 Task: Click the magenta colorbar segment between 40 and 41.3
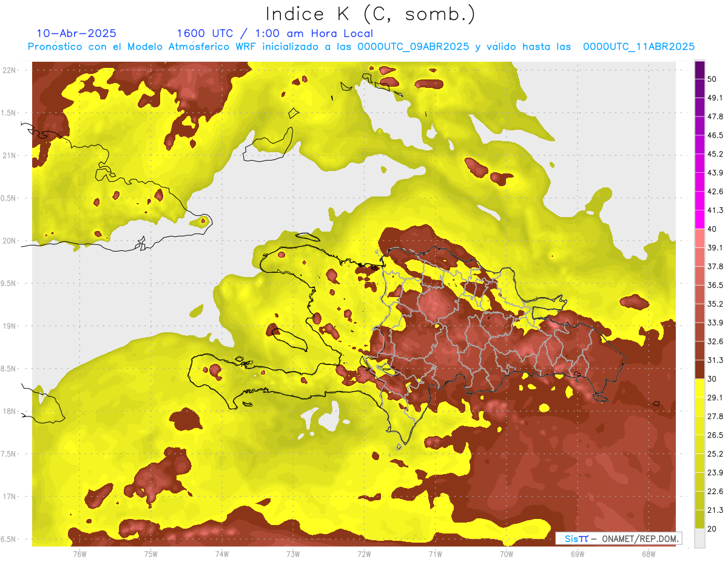pyautogui.click(x=699, y=219)
